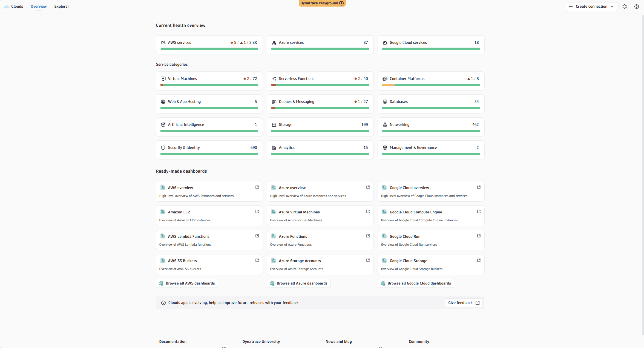Open Amazon EC2 external link icon
This screenshot has height=348, width=644.
pyautogui.click(x=257, y=211)
